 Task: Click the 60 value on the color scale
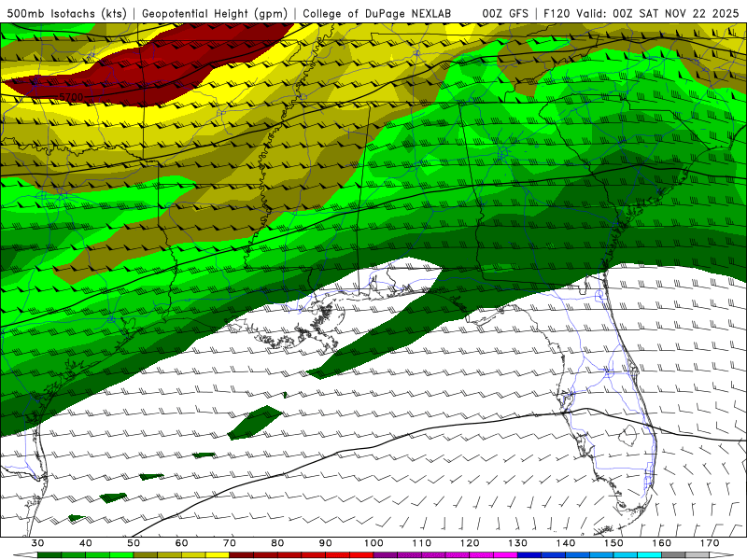[x=181, y=543]
